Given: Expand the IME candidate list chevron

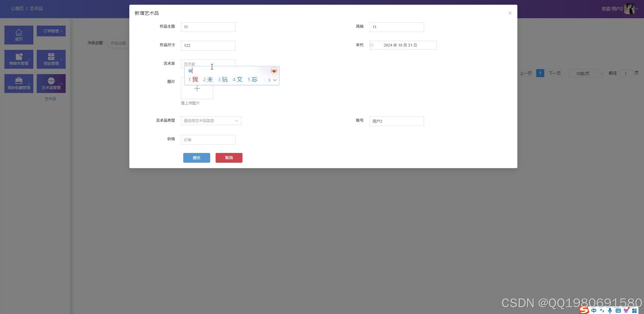Looking at the screenshot, I should (x=275, y=80).
